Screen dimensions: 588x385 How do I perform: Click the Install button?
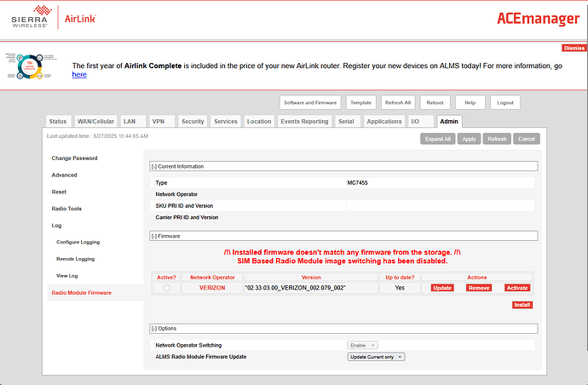pos(522,305)
